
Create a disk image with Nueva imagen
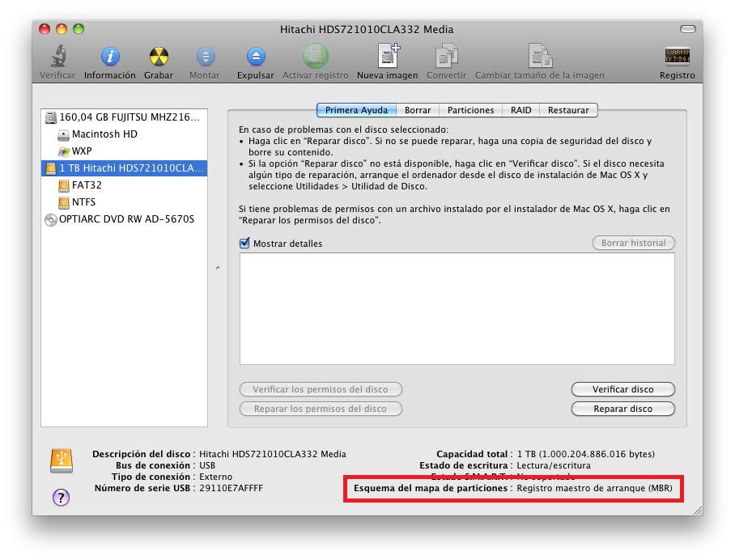click(389, 56)
